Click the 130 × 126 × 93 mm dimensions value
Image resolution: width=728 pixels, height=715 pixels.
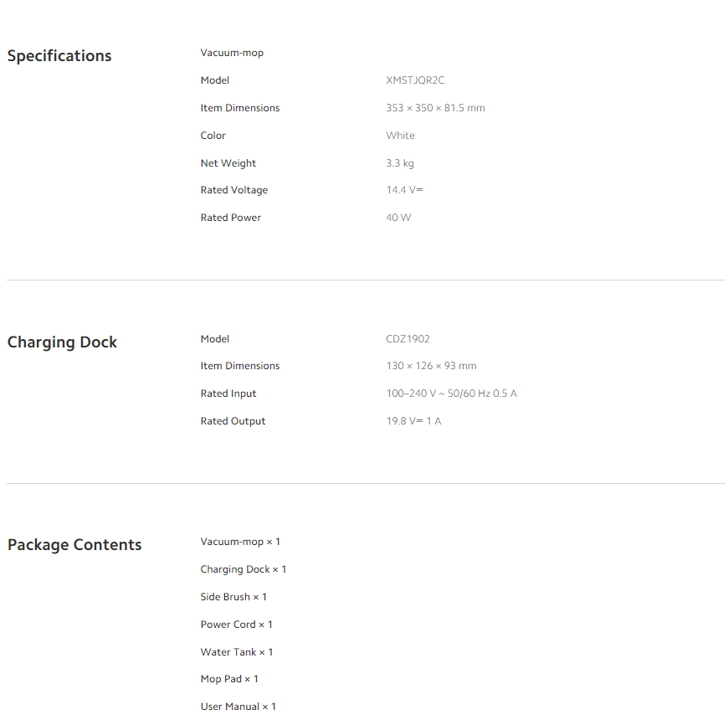point(431,366)
